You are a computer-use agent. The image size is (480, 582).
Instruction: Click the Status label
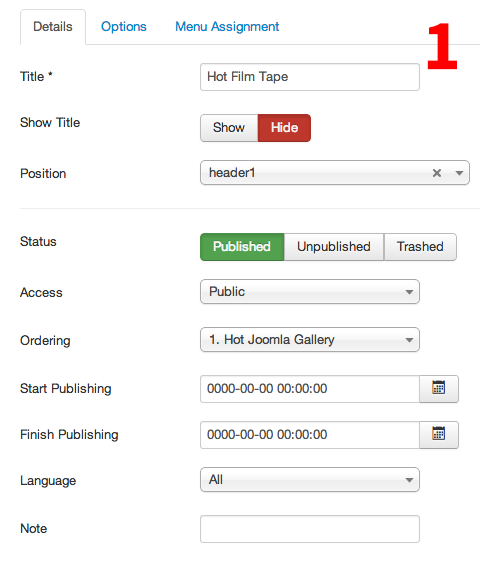(38, 242)
